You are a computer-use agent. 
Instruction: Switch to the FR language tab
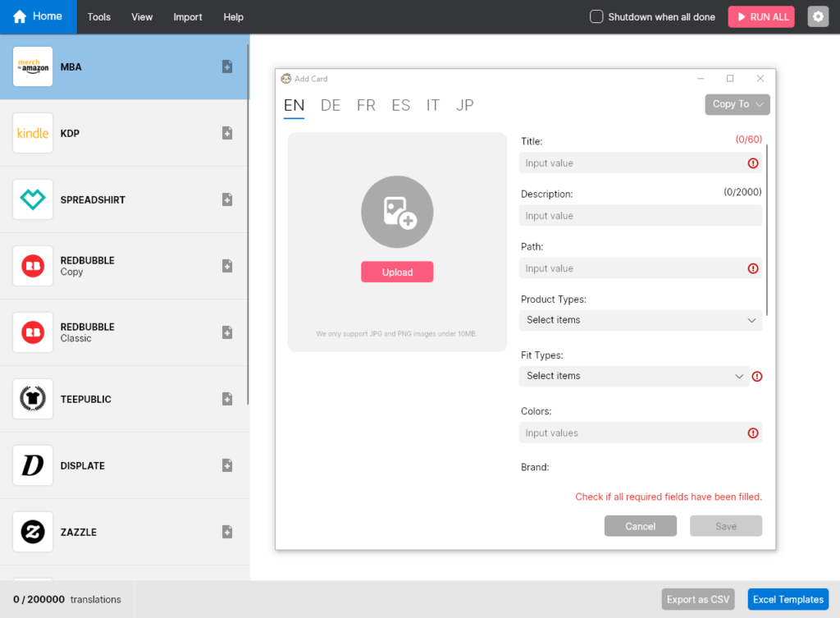pyautogui.click(x=366, y=105)
